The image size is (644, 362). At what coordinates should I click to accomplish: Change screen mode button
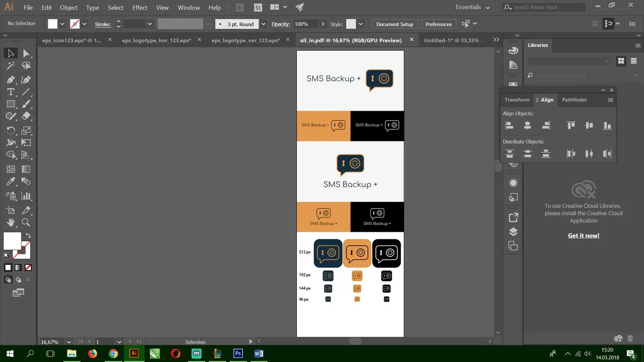[18, 293]
